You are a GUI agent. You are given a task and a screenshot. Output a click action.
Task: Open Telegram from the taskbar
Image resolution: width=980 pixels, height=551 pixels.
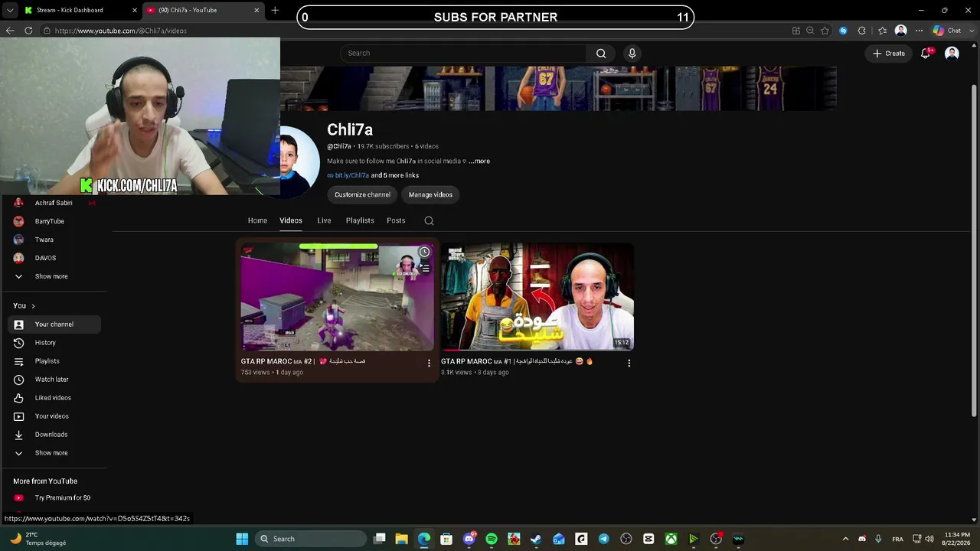(x=603, y=539)
